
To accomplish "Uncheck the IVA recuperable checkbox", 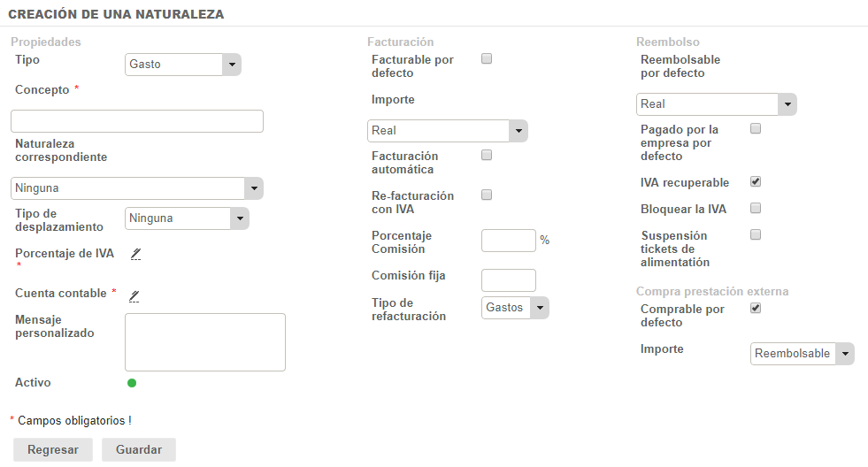I will [x=756, y=182].
